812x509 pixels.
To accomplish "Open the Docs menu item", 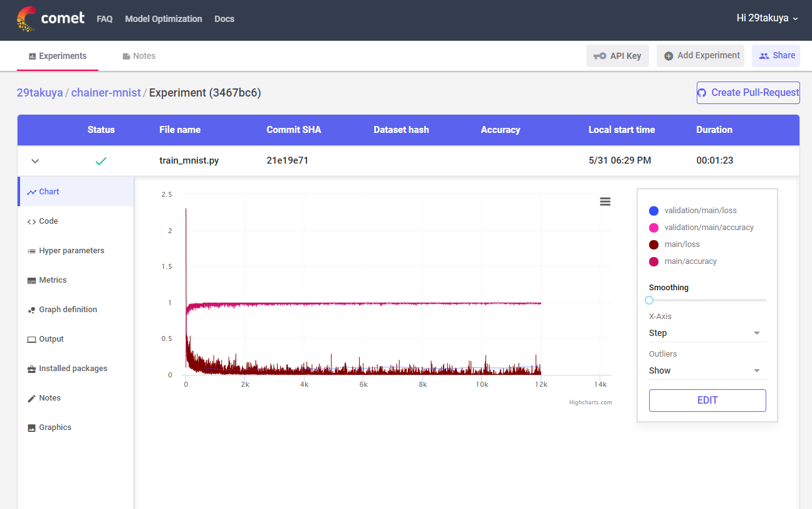I will click(224, 19).
